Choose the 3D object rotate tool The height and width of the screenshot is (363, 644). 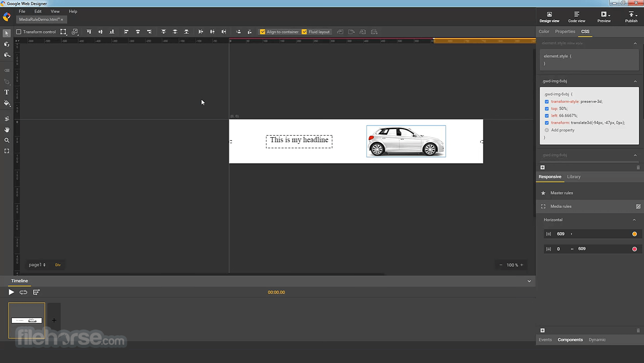[x=7, y=44]
